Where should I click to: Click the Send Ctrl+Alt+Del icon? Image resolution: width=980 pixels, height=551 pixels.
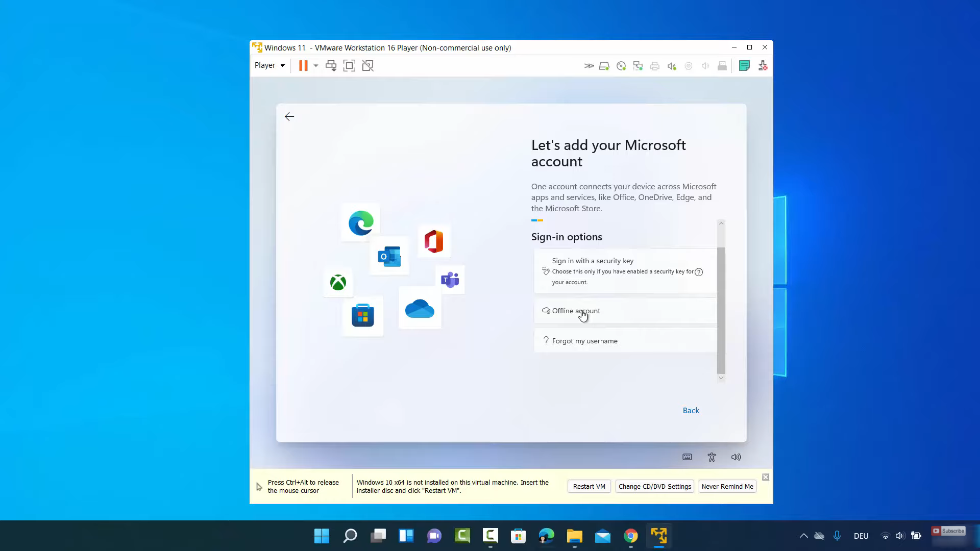(331, 66)
